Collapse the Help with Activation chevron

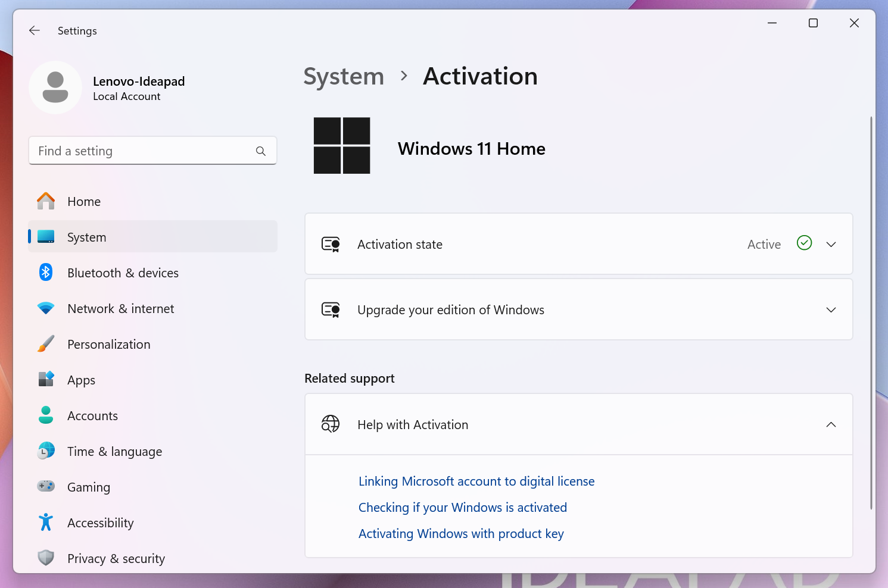click(831, 424)
